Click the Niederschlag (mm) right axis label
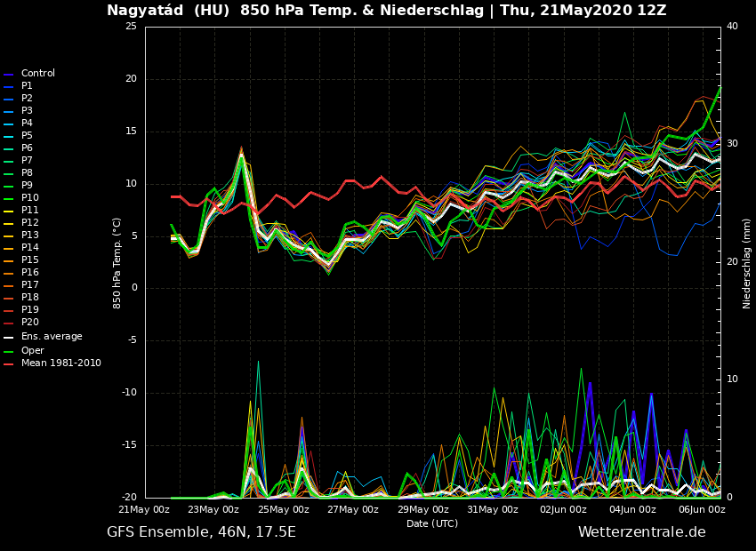 click(747, 263)
